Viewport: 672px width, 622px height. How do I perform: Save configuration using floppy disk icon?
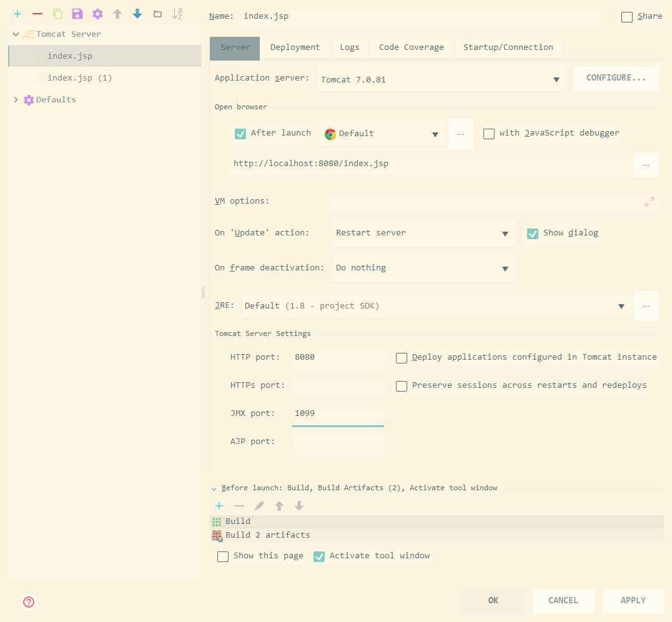tap(77, 14)
